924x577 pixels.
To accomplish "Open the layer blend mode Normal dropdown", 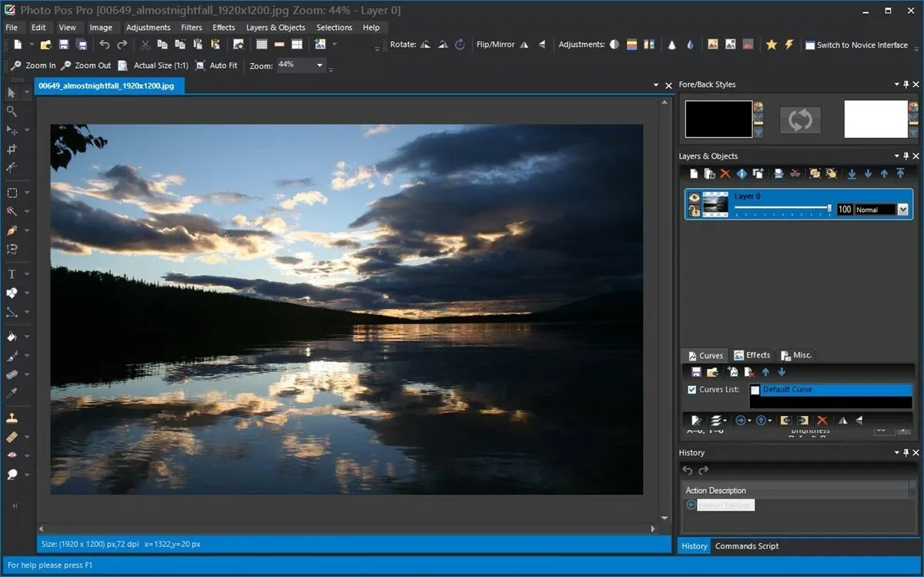I will point(902,210).
